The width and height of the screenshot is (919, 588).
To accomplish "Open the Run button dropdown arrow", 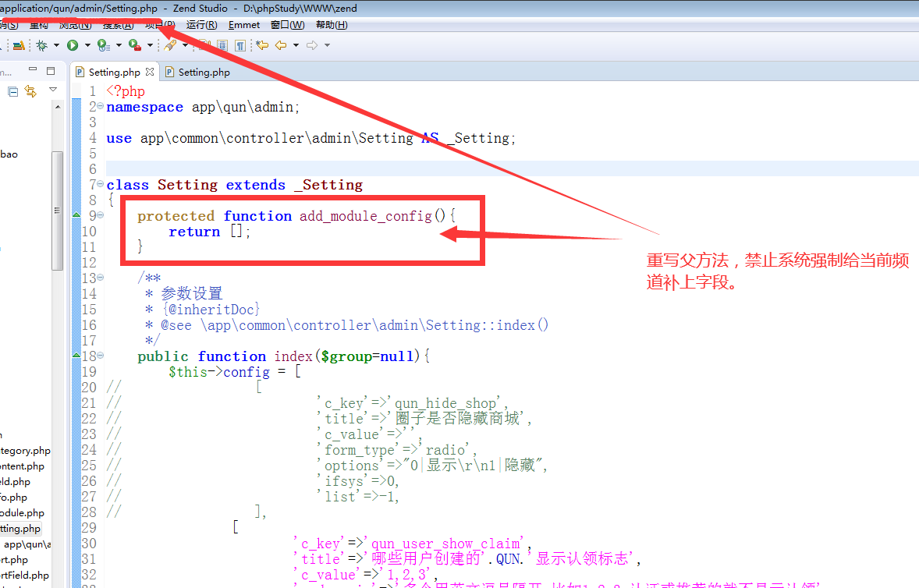I will coord(87,45).
